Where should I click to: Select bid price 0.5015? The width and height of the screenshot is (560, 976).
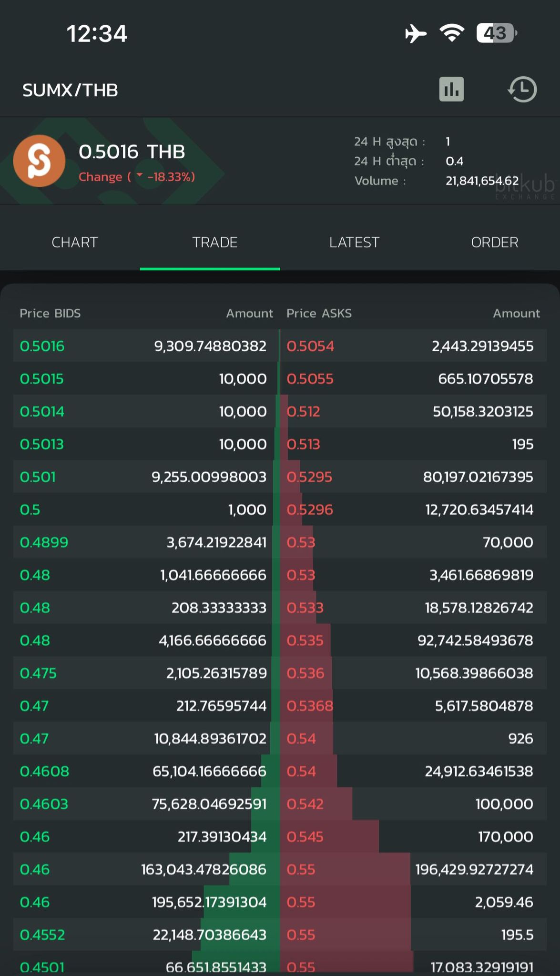pyautogui.click(x=41, y=379)
